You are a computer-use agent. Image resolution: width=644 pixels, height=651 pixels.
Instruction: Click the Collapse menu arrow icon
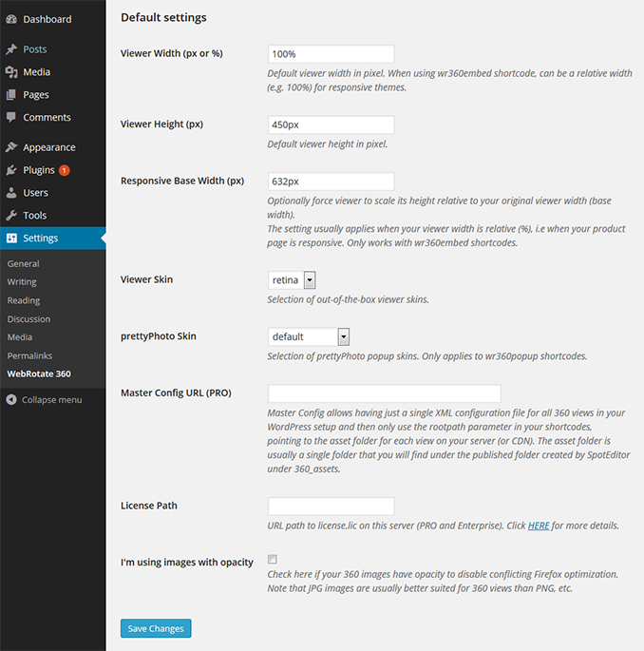pos(11,400)
